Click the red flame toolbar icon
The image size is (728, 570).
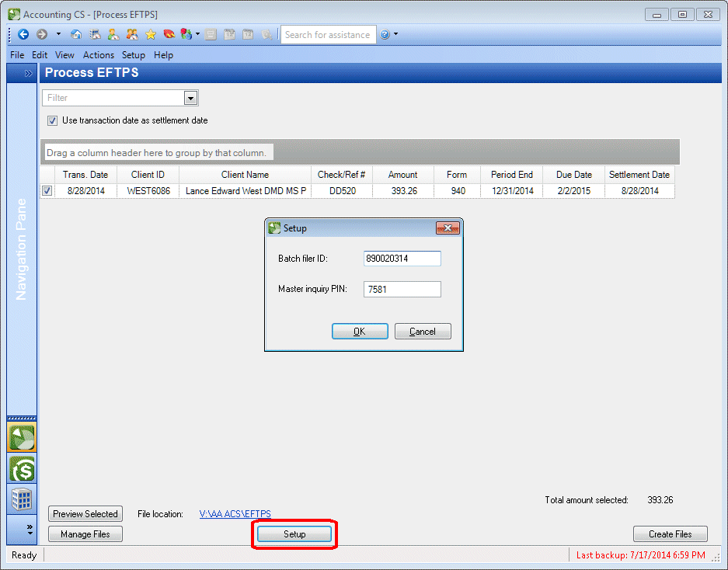[x=169, y=34]
